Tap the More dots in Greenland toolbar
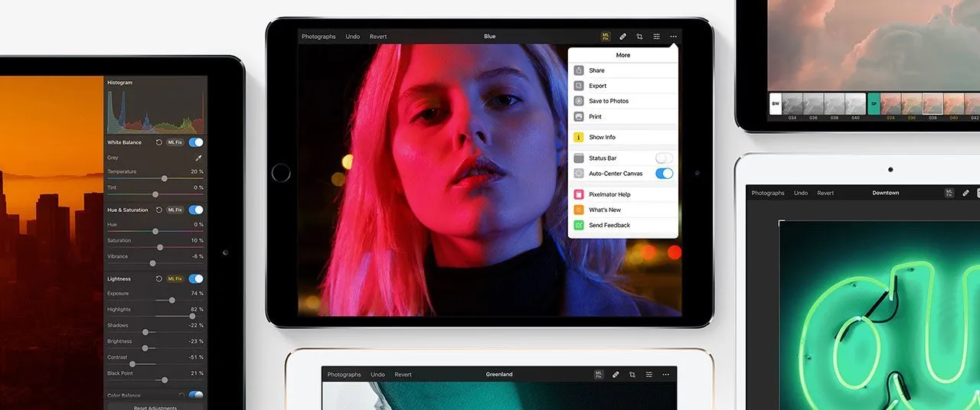 666,374
